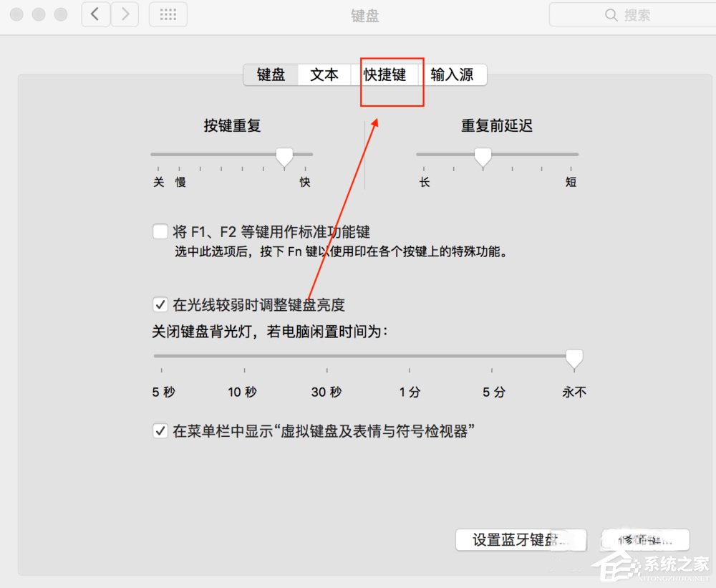The height and width of the screenshot is (588, 716).
Task: Click the back navigation arrow
Action: [95, 14]
